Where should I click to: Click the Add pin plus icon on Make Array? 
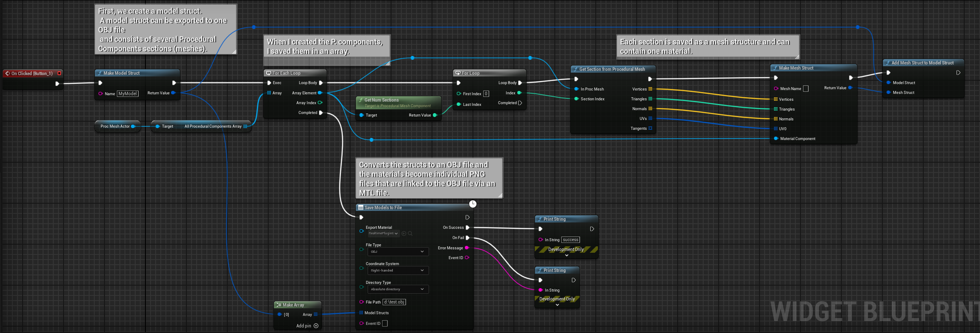316,326
